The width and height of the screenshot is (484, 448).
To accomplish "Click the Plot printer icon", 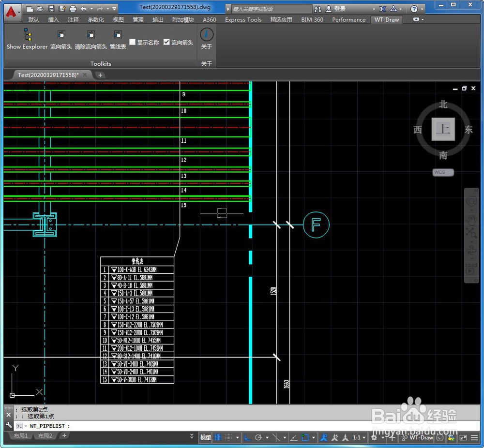I will (x=73, y=9).
